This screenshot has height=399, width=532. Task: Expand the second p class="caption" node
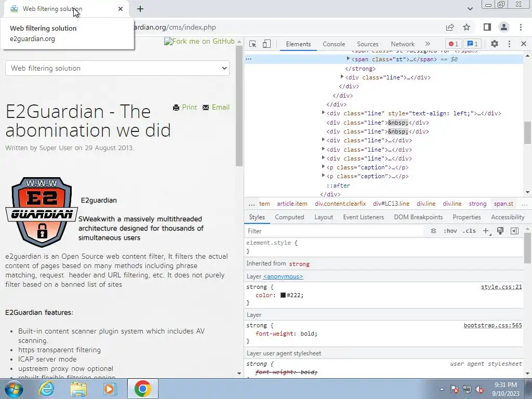323,176
